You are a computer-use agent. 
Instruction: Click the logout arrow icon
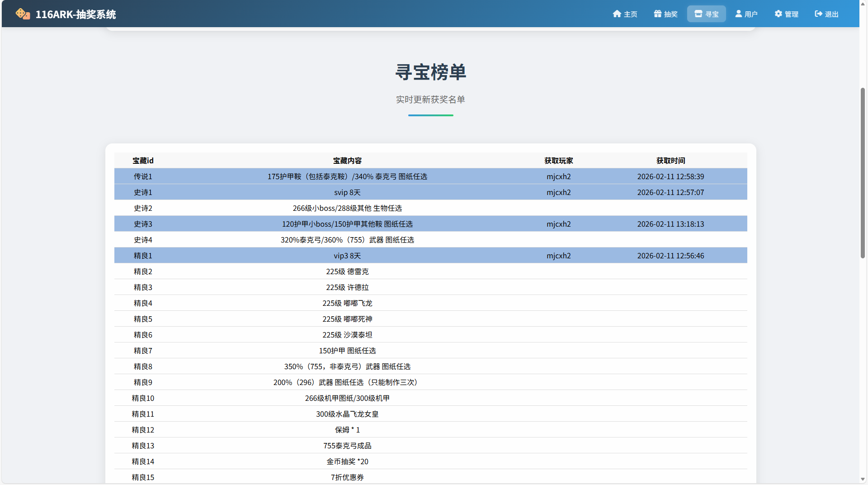coord(818,14)
